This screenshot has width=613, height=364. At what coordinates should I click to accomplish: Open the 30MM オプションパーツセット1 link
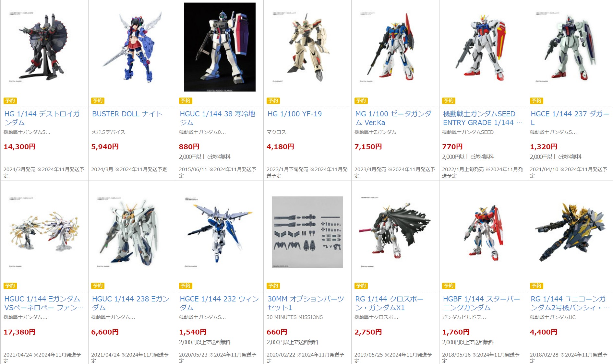pyautogui.click(x=306, y=303)
